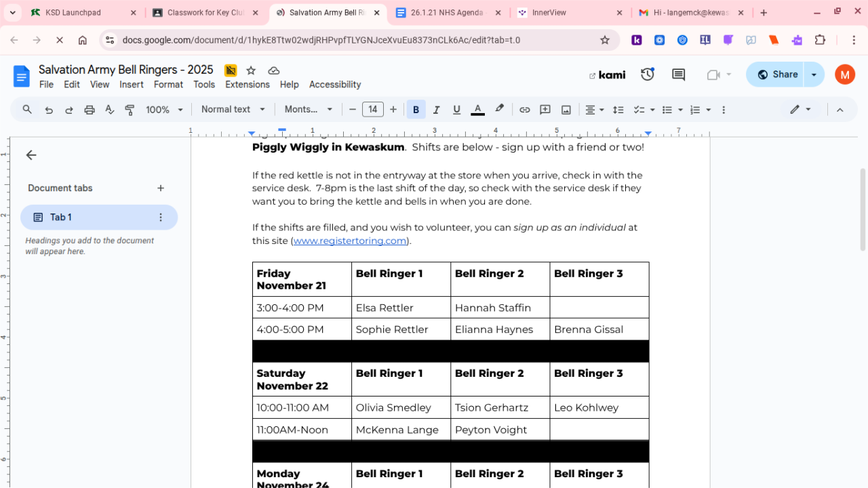Insert a link from the toolbar
The image size is (868, 488).
pos(524,110)
